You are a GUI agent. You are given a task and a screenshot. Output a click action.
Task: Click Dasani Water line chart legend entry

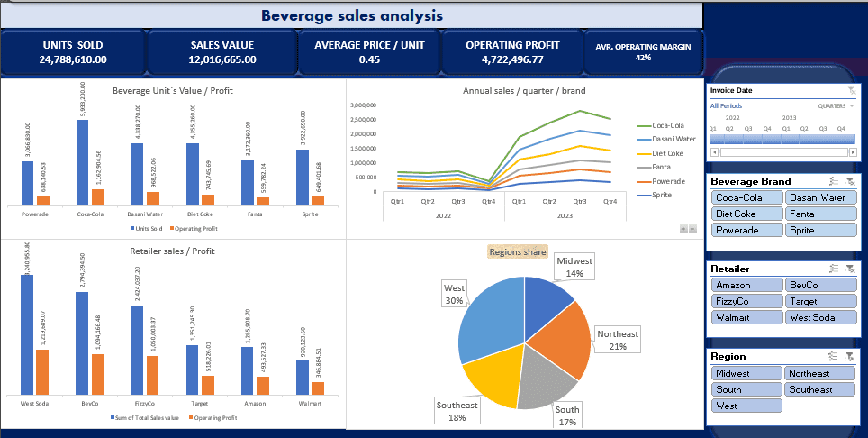click(x=666, y=140)
